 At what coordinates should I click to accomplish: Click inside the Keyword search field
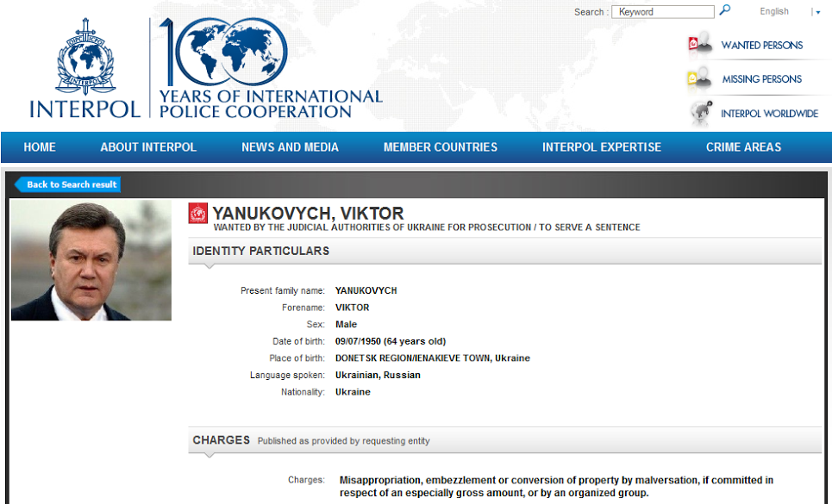tap(662, 11)
